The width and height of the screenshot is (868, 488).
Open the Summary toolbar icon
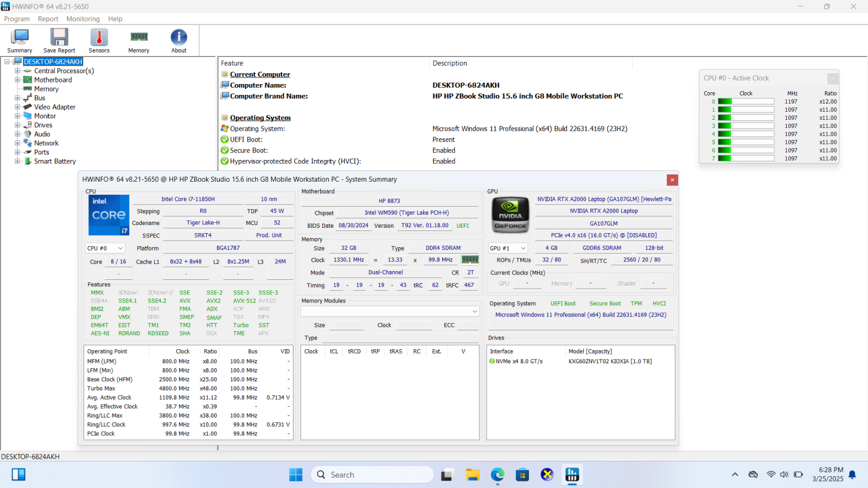coord(20,41)
